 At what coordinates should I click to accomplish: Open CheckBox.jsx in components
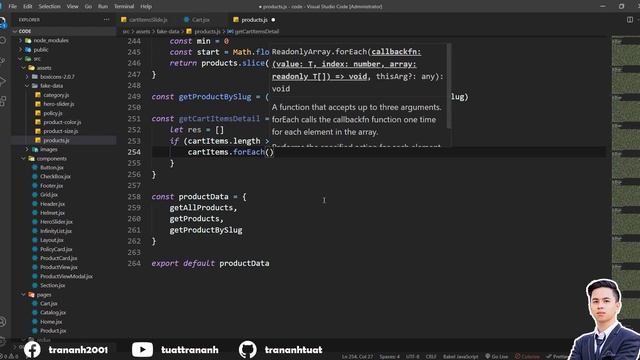coord(55,176)
